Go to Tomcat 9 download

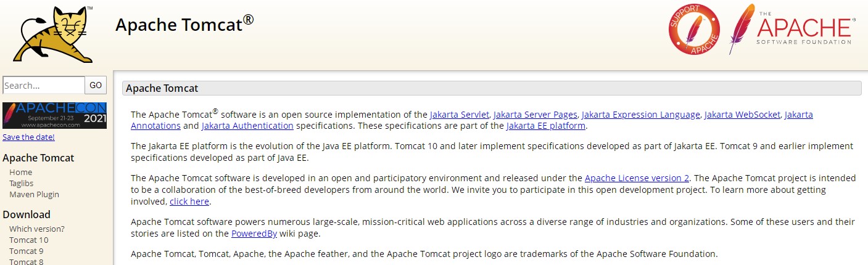pyautogui.click(x=27, y=251)
